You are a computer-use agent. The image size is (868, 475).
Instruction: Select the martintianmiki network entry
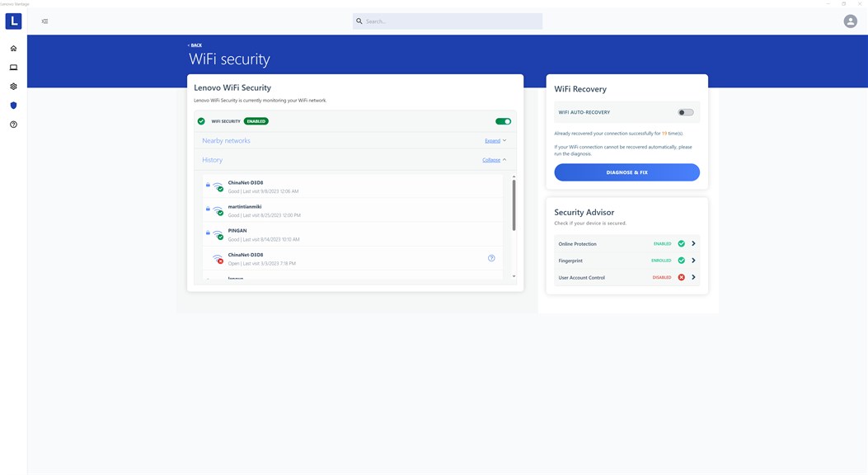pos(353,210)
